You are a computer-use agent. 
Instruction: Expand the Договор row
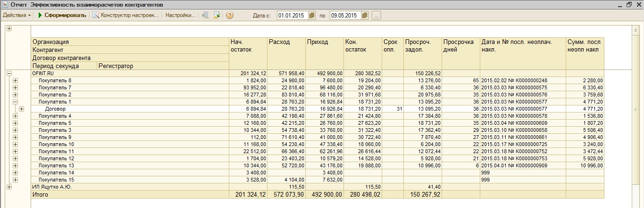tap(21, 109)
